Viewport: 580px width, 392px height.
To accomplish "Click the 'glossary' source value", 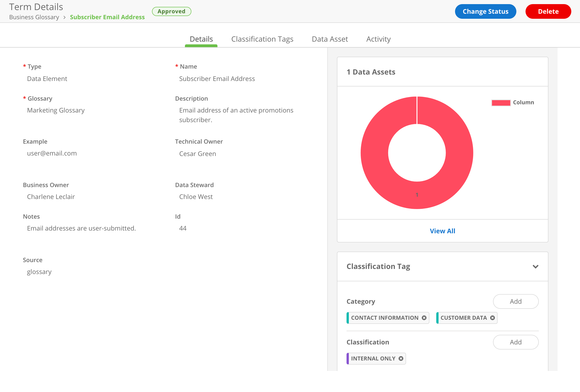I will pos(39,272).
